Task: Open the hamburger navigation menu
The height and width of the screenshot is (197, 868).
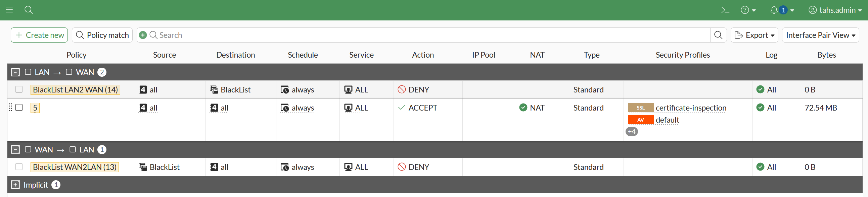Action: click(9, 10)
